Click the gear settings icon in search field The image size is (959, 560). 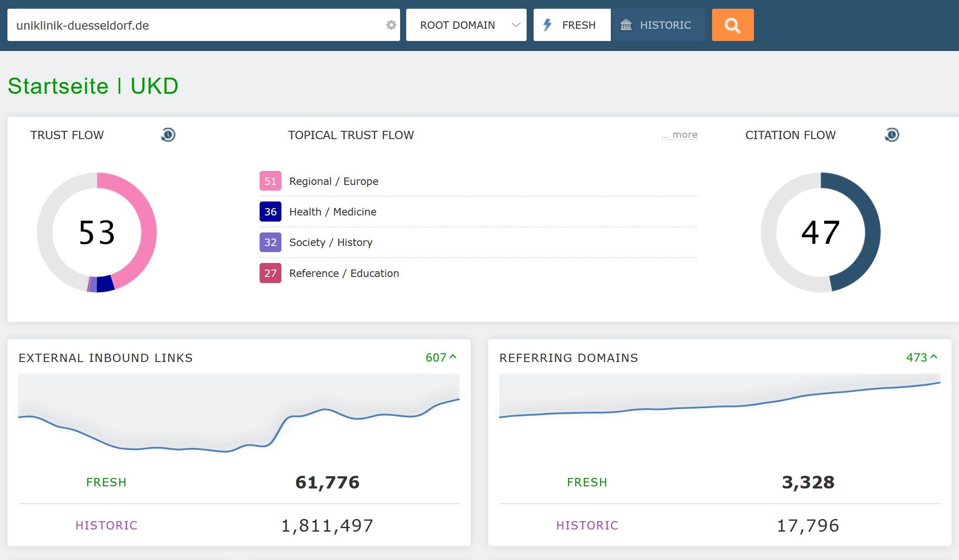(391, 25)
